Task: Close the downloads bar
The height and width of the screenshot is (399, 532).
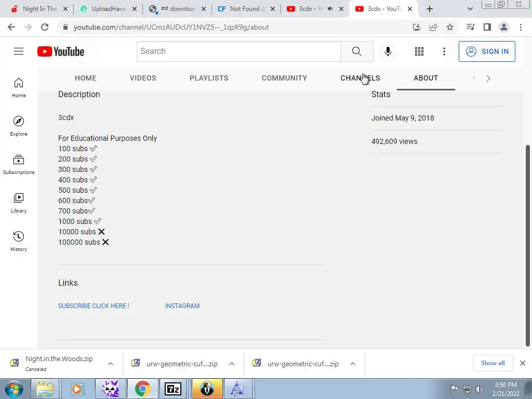Action: [523, 363]
